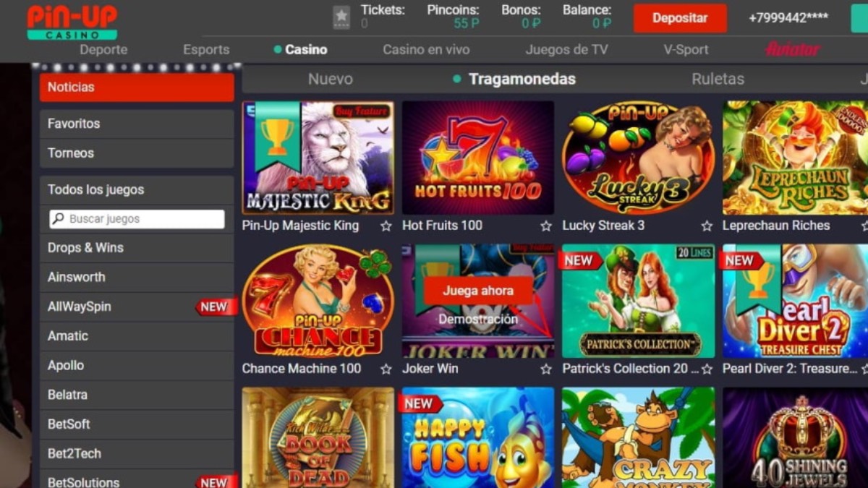The width and height of the screenshot is (868, 488).
Task: Toggle the favorite star for Lucky Streak 3
Action: pos(707,226)
